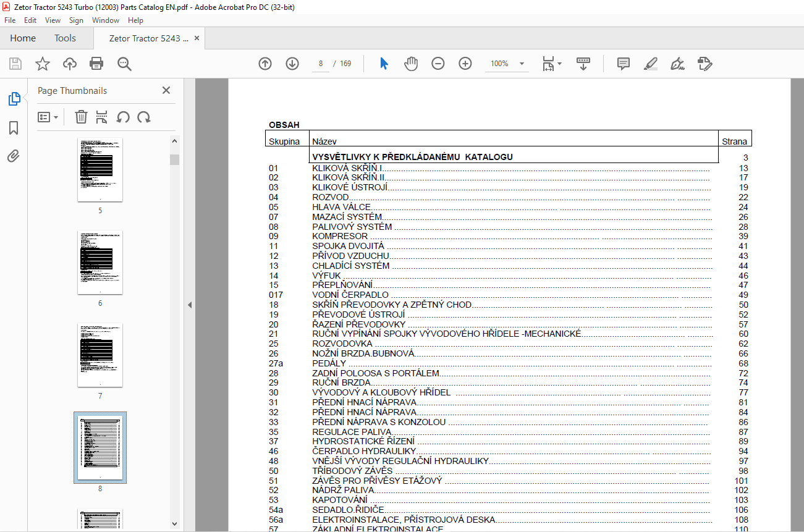Click 'KOMPRESOR' entry in contents
The image size is (804, 532).
coord(340,237)
